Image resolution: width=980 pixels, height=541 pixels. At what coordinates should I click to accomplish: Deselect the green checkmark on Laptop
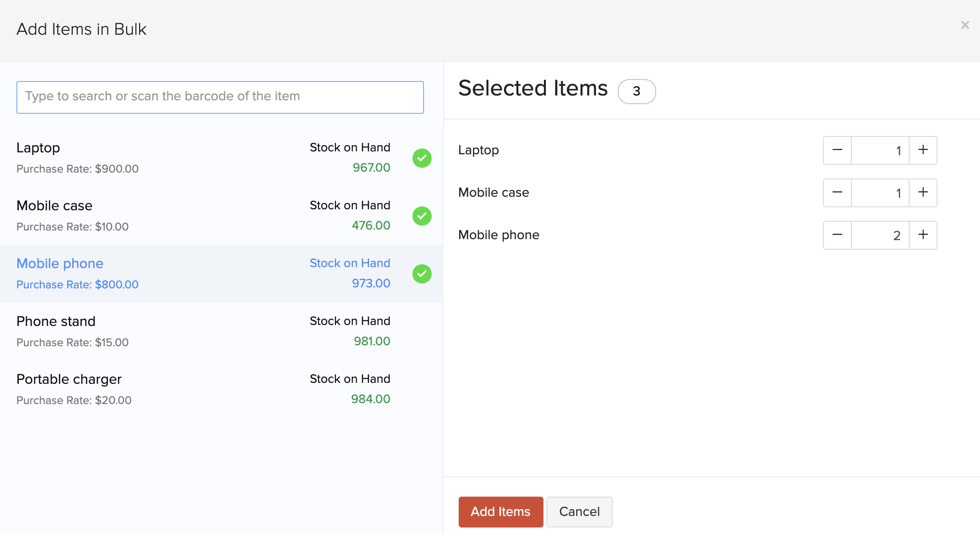point(422,158)
